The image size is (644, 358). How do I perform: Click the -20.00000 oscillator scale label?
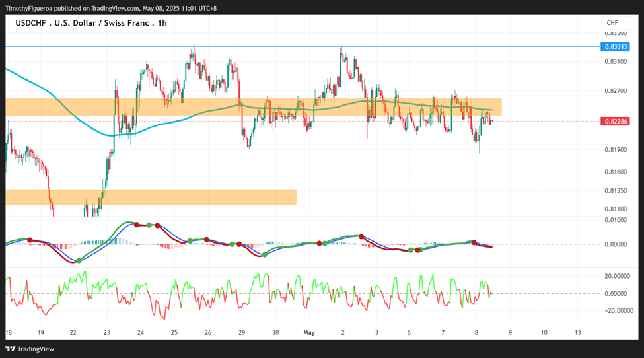(x=618, y=311)
